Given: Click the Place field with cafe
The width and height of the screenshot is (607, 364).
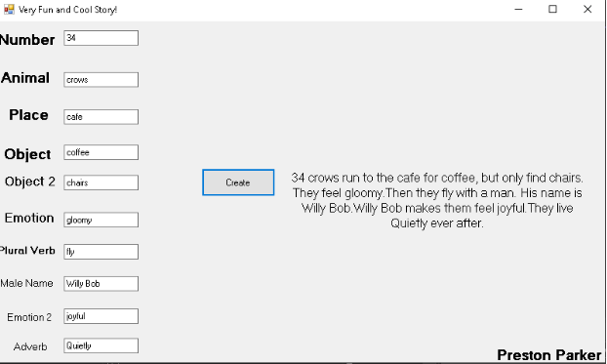Looking at the screenshot, I should [x=101, y=117].
